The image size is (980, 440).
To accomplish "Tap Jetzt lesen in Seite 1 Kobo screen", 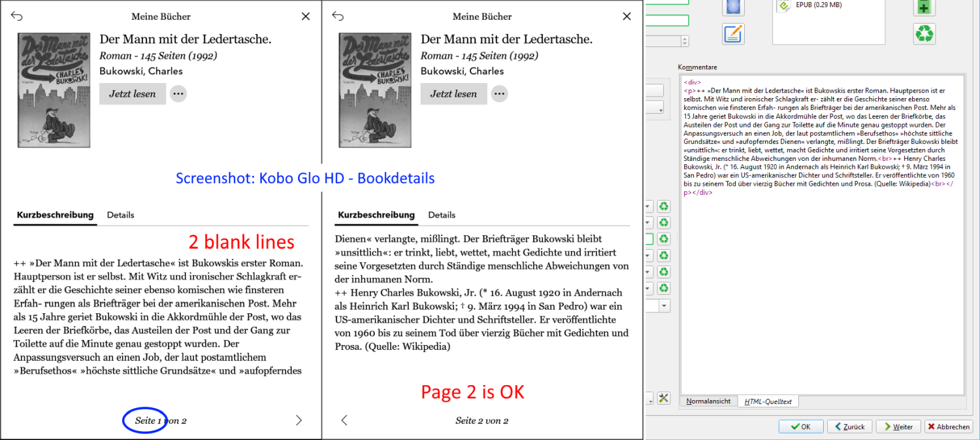I will (x=133, y=93).
